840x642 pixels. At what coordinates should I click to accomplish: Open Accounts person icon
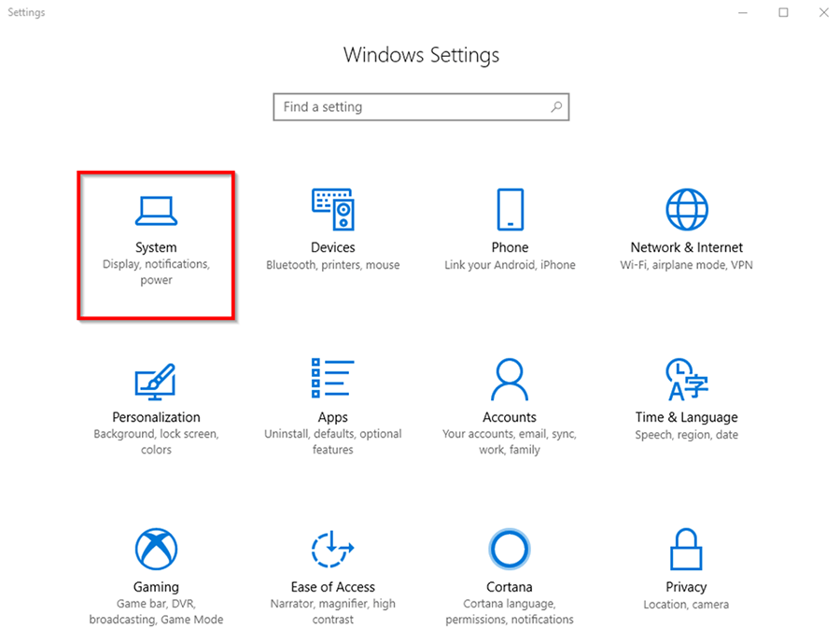pos(510,379)
